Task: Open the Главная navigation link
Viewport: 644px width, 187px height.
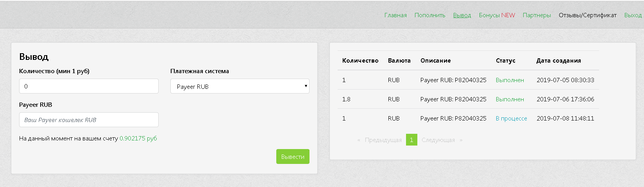Action: click(395, 15)
